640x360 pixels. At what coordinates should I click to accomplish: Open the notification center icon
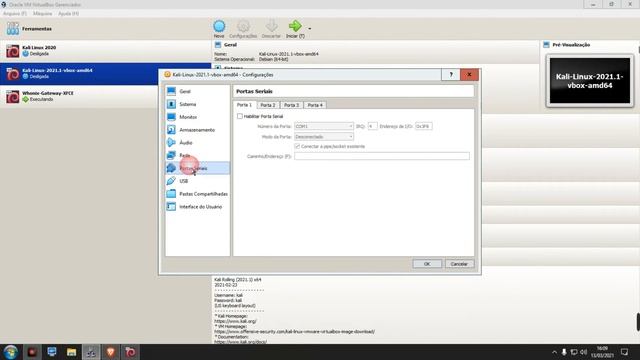point(624,352)
